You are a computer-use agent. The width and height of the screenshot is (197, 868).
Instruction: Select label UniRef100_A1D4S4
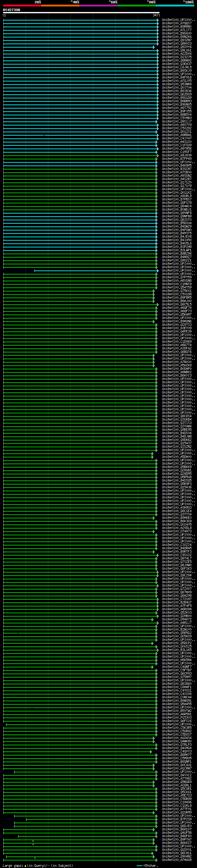(x=177, y=738)
